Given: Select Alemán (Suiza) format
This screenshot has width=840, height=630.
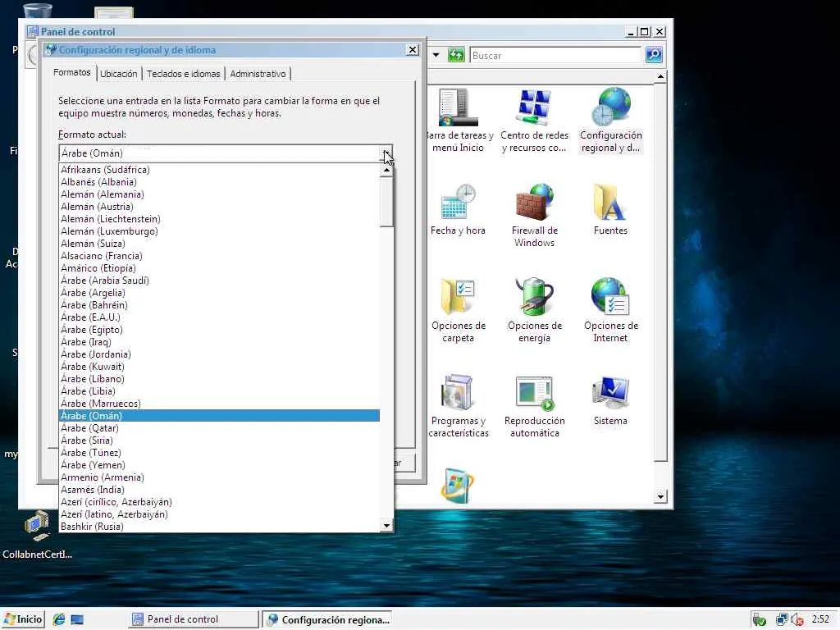Looking at the screenshot, I should (219, 244).
